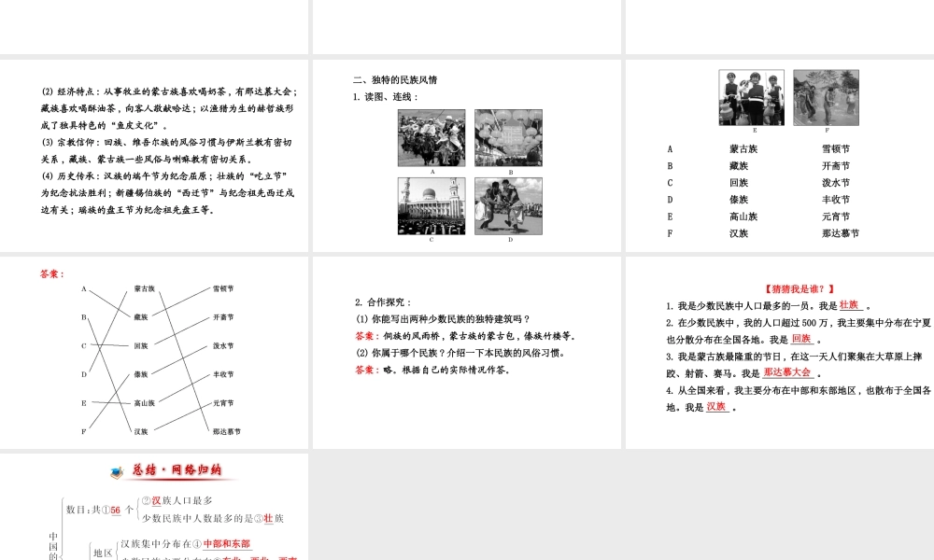Click photo B showing red lanterns
Screen dimensions: 934x560
click(x=509, y=138)
